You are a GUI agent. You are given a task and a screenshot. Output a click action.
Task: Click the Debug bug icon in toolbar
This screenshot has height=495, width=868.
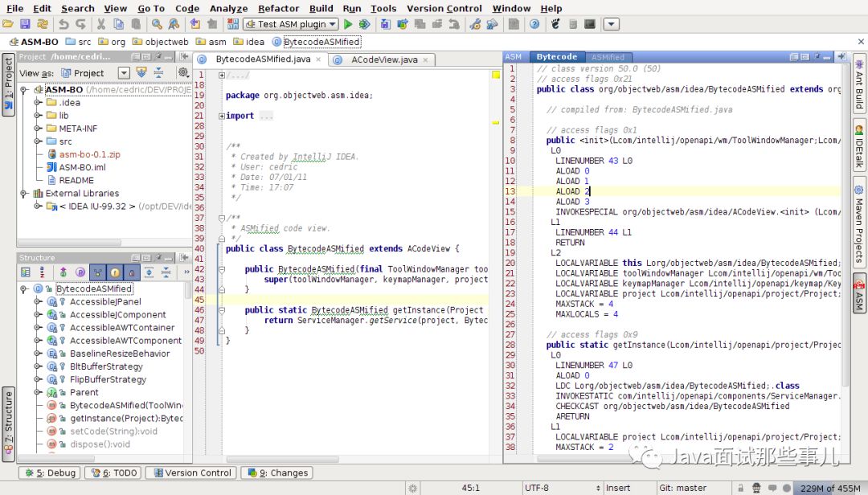tap(365, 24)
